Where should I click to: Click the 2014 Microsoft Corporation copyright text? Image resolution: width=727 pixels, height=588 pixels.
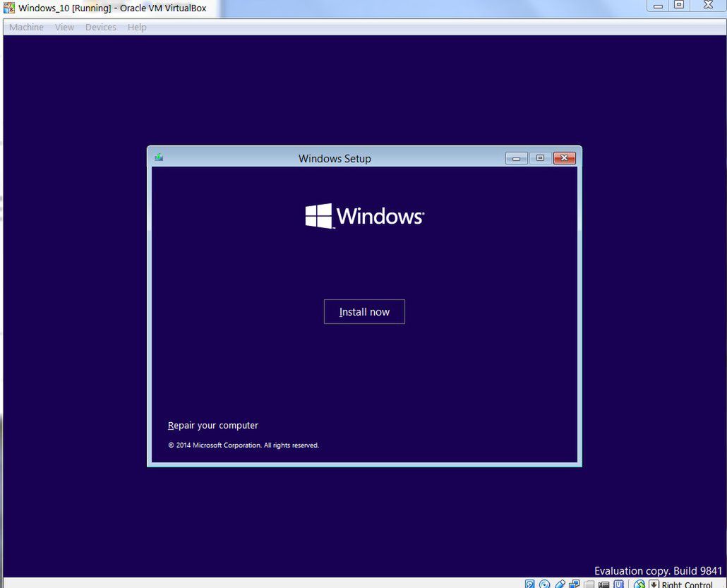[x=244, y=445]
